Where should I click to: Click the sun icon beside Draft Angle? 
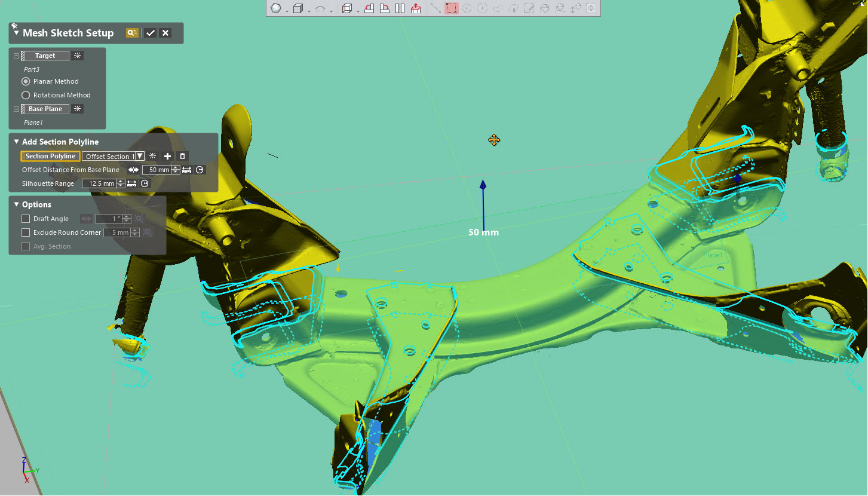[x=139, y=219]
